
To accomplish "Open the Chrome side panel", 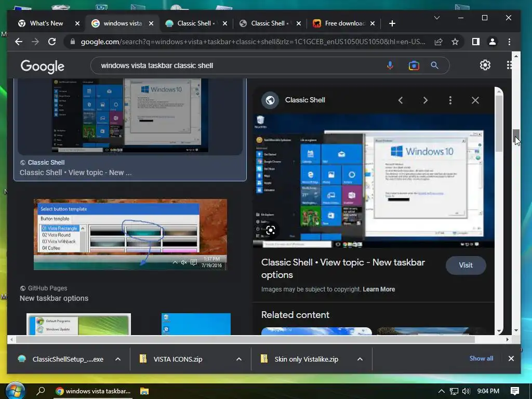I will click(476, 42).
